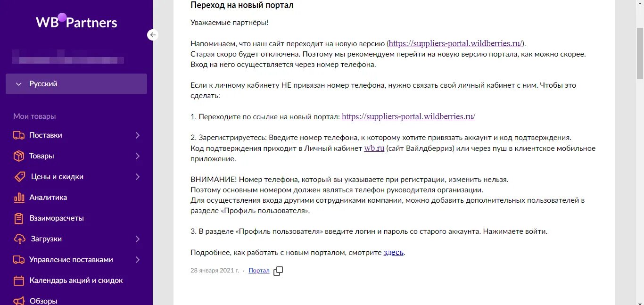This screenshot has width=644, height=305.
Task: Click the Загрузки cloud upload icon
Action: tap(20, 239)
